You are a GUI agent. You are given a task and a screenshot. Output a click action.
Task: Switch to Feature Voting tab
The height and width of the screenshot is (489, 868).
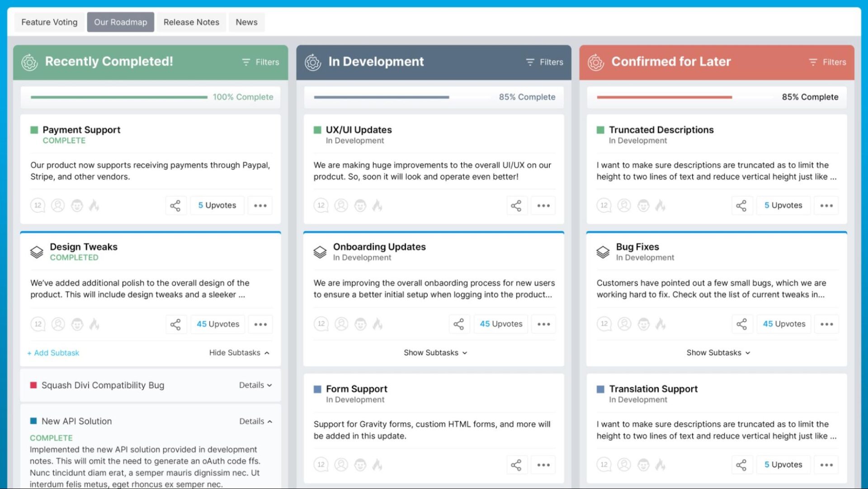point(49,22)
